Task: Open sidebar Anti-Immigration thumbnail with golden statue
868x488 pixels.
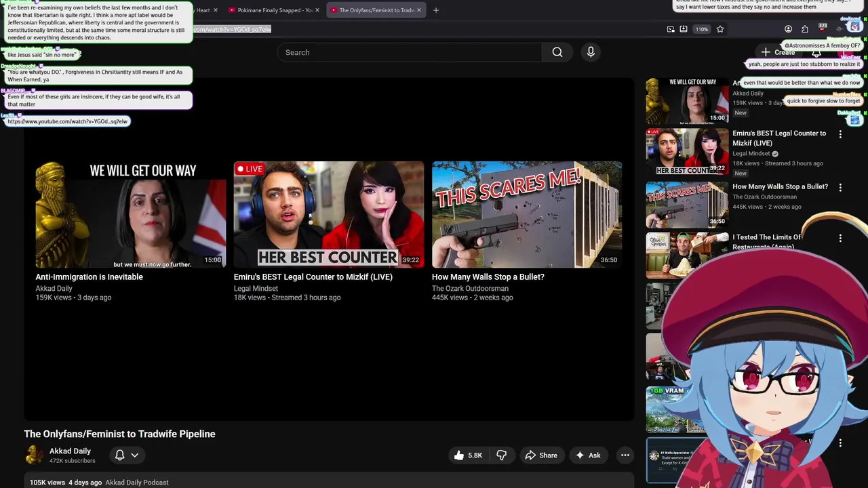Action: pyautogui.click(x=687, y=100)
